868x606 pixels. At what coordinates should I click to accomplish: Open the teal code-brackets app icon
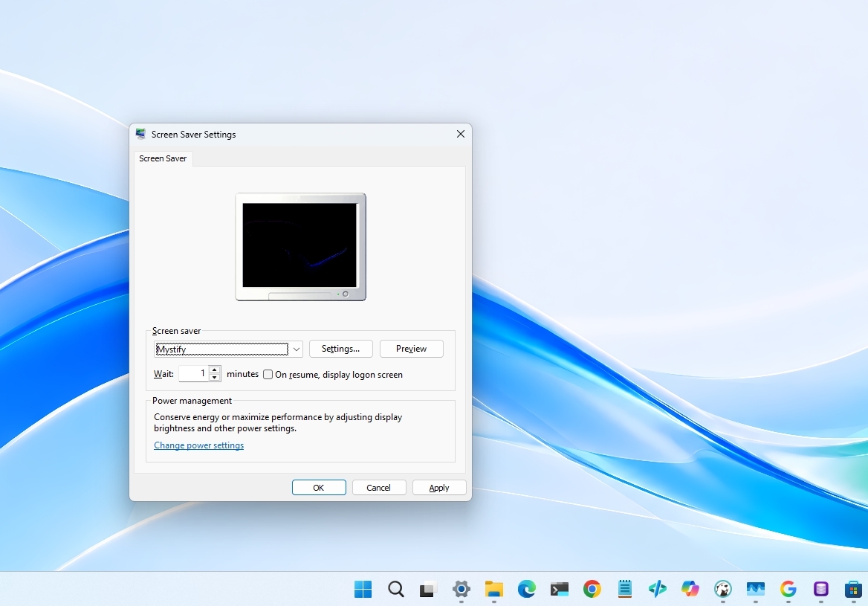657,589
